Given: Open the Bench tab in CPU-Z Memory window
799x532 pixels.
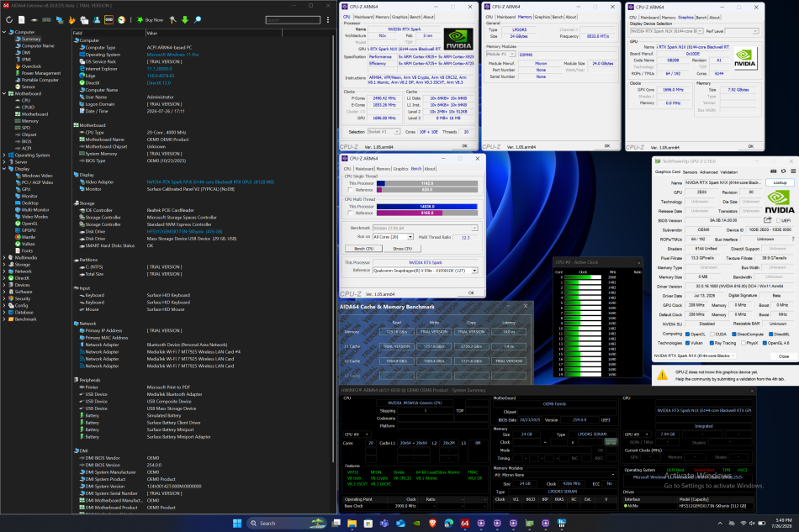Looking at the screenshot, I should coord(558,17).
